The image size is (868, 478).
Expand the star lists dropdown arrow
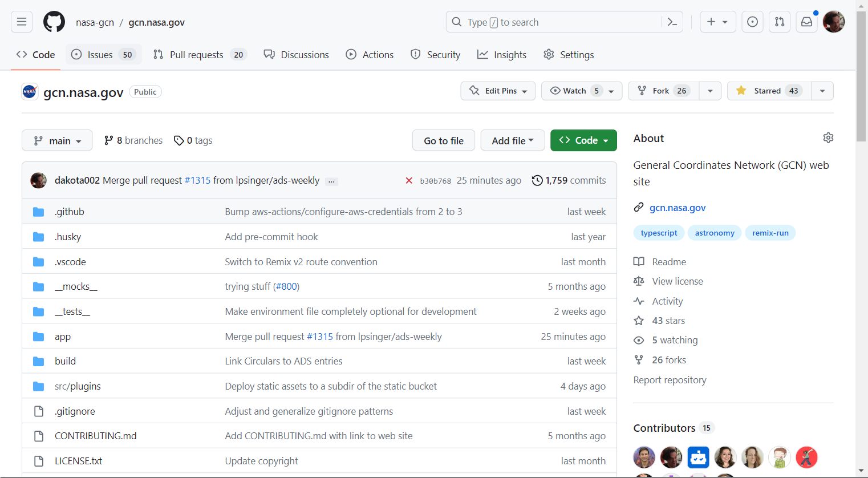click(822, 91)
